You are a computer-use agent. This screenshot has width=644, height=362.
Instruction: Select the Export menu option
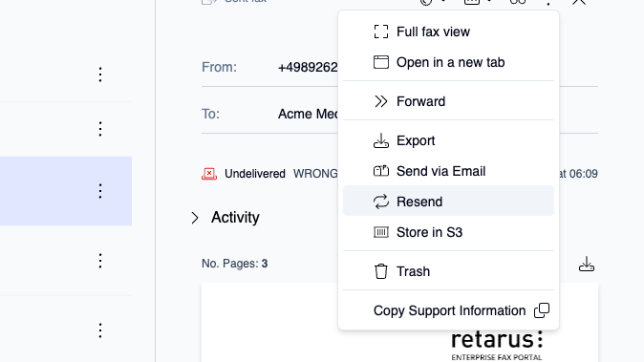(448, 140)
